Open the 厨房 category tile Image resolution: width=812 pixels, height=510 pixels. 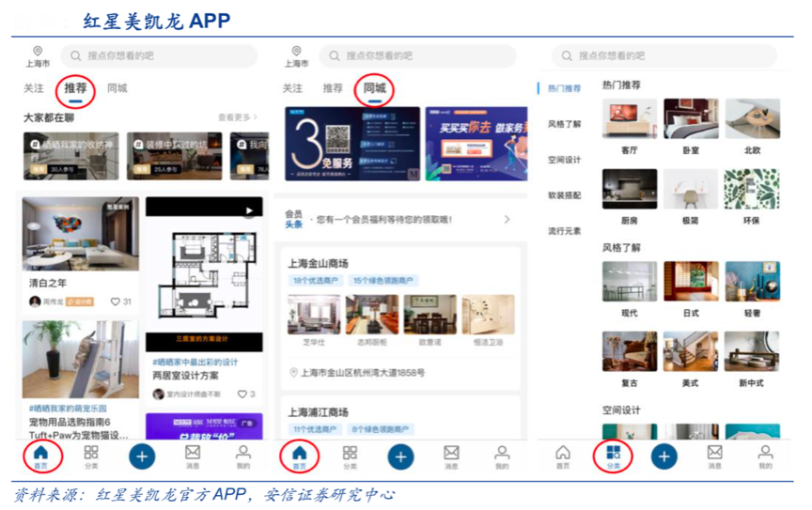coord(629,189)
